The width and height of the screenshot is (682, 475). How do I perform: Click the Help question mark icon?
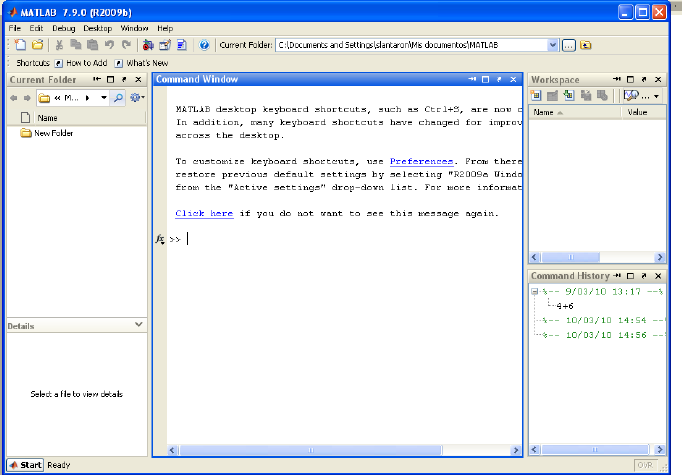point(204,45)
